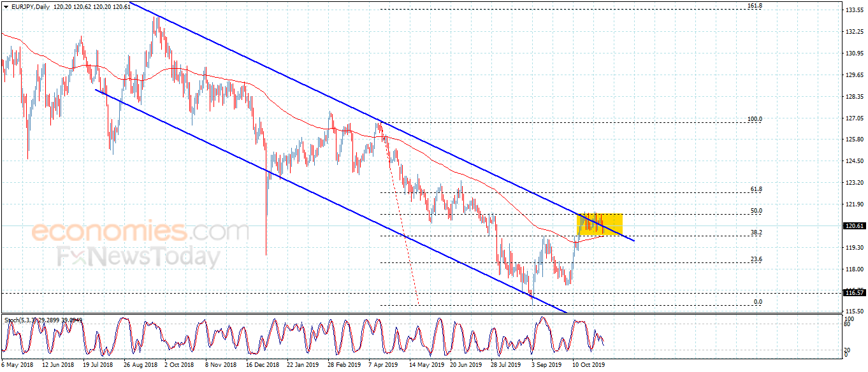Click the 118.00 price scale label
The width and height of the screenshot is (868, 372).
pos(854,269)
